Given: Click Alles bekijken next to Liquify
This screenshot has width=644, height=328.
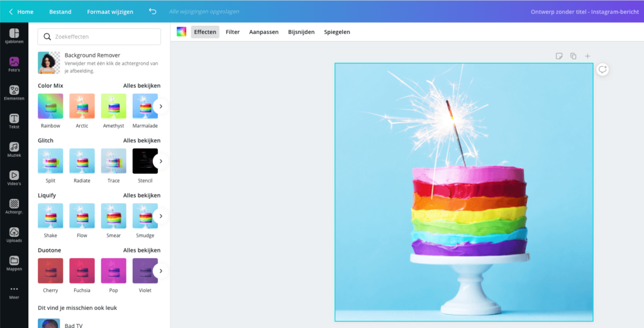Looking at the screenshot, I should tap(142, 195).
